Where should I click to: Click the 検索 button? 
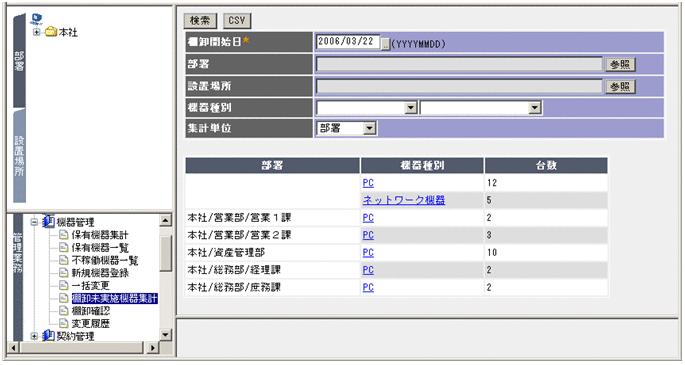point(200,21)
